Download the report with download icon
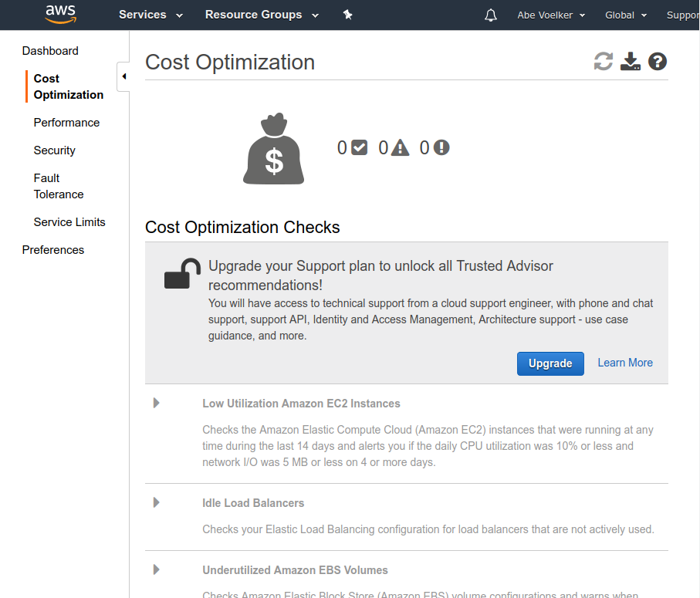 tap(631, 62)
